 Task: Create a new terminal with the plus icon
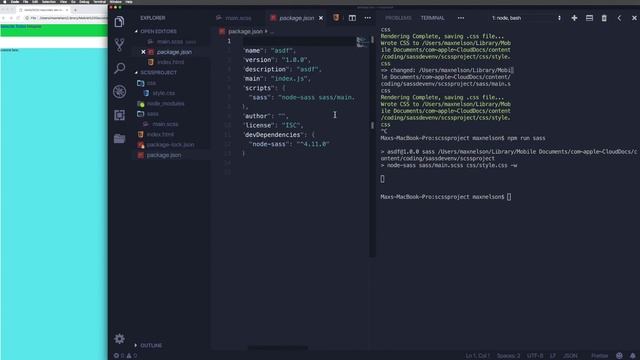pos(574,18)
